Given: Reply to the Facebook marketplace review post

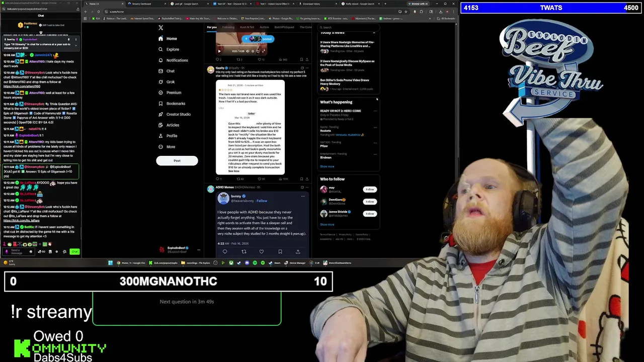Looking at the screenshot, I should (x=218, y=178).
